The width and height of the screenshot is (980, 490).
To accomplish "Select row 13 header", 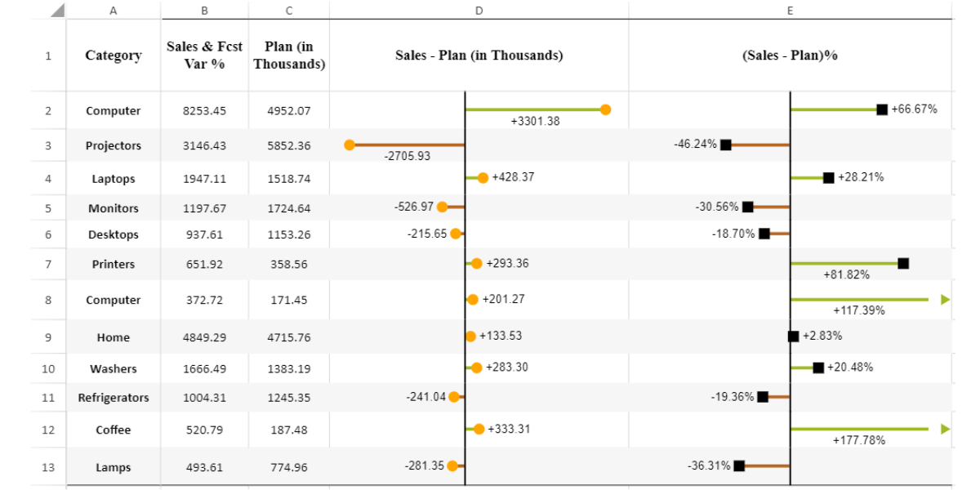I will [x=47, y=467].
